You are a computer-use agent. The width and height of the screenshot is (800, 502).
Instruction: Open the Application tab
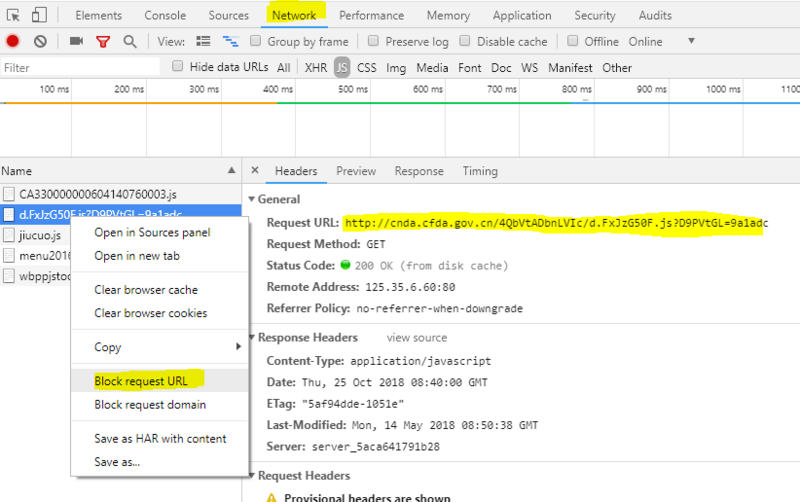522,15
